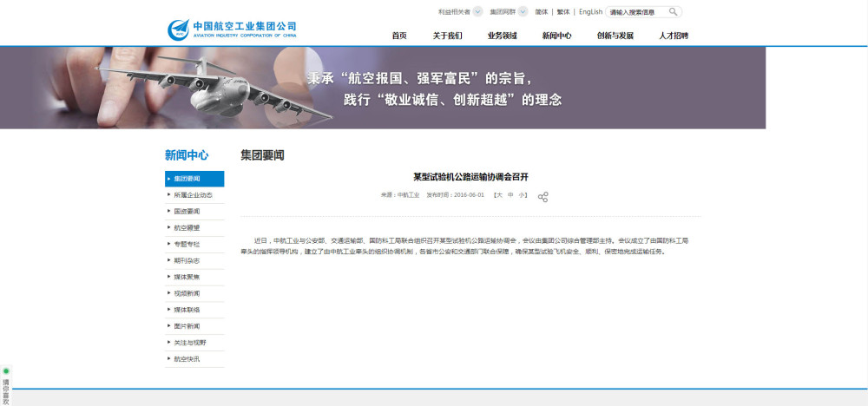
Task: Switch language to 简体
Action: (x=542, y=11)
